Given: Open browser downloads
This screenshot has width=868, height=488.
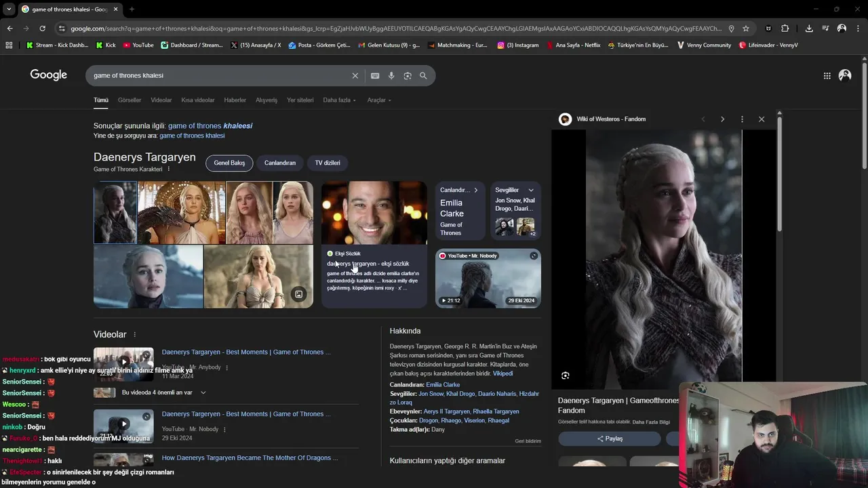Looking at the screenshot, I should click(809, 28).
